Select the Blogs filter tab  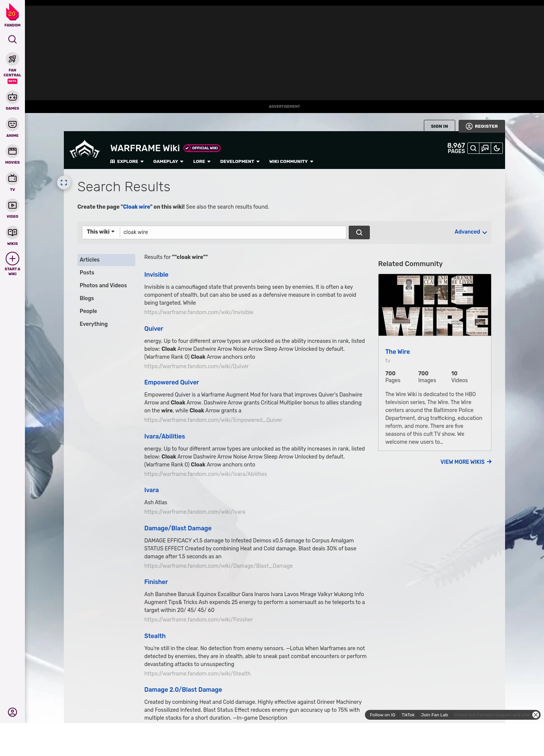coord(106,298)
